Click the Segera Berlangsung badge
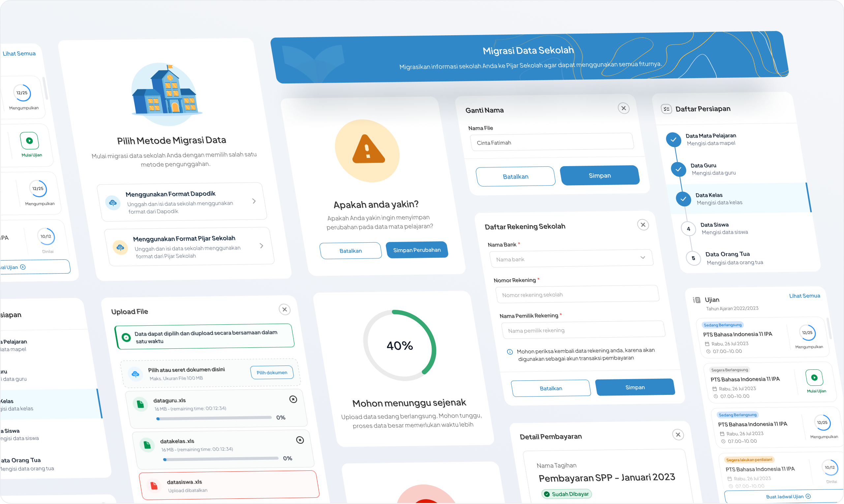Screen dimensions: 844x504 point(730,370)
